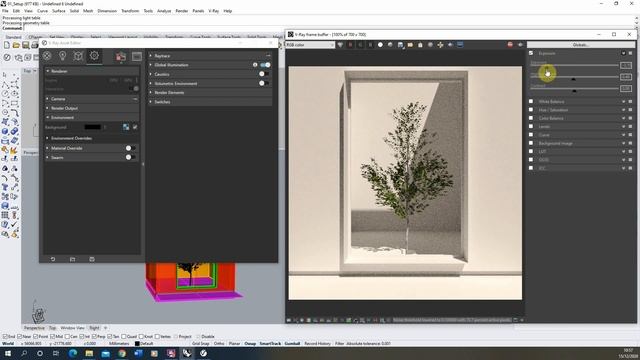640x360 pixels.
Task: Toggle the Caustics switch
Action: 264,74
